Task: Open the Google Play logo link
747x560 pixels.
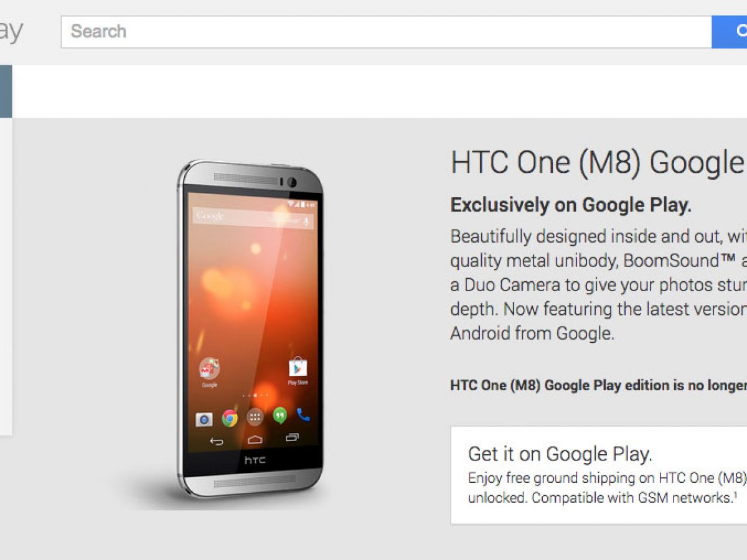Action: pyautogui.click(x=11, y=31)
